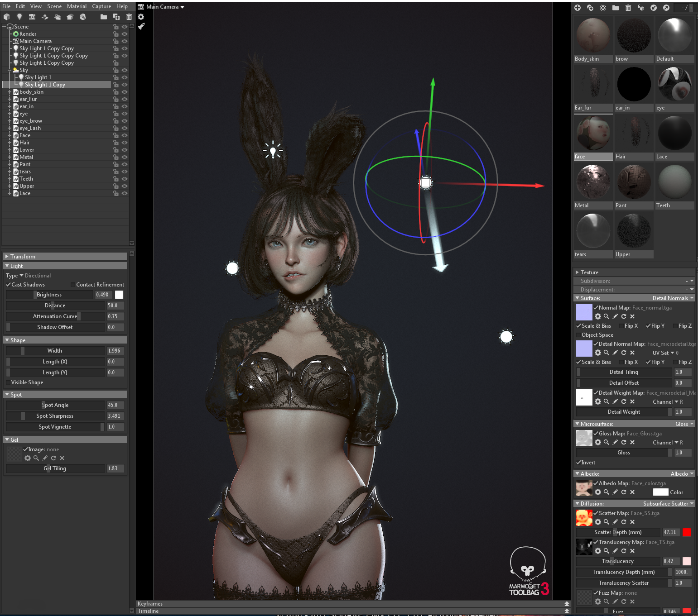Disable the Cast Shadows checkbox
The height and width of the screenshot is (616, 698).
8,285
